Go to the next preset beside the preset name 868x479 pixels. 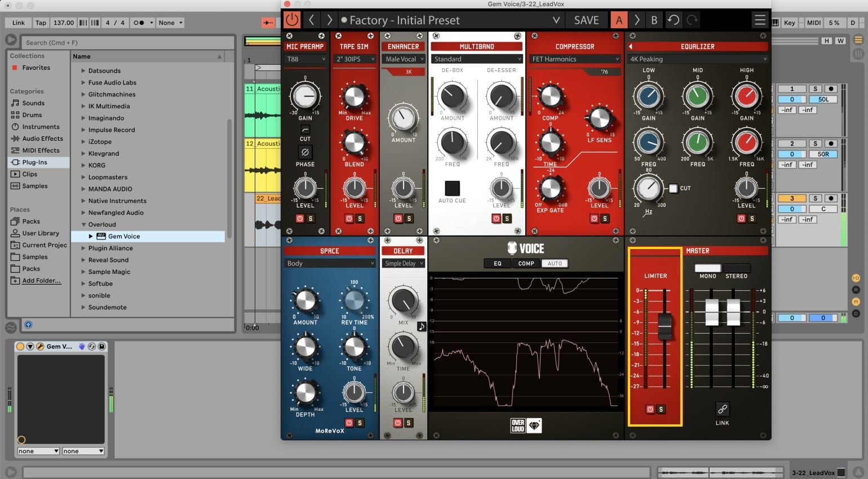coord(329,20)
